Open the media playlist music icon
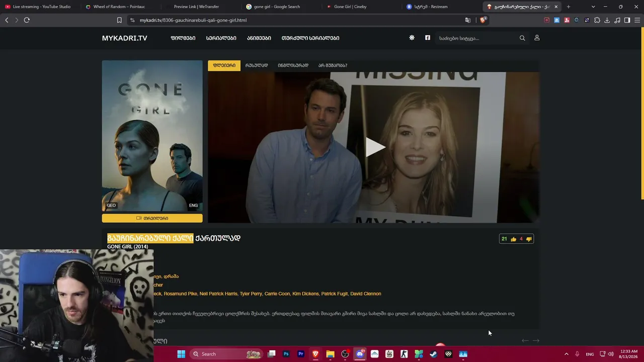The image size is (644, 362). coord(617,20)
